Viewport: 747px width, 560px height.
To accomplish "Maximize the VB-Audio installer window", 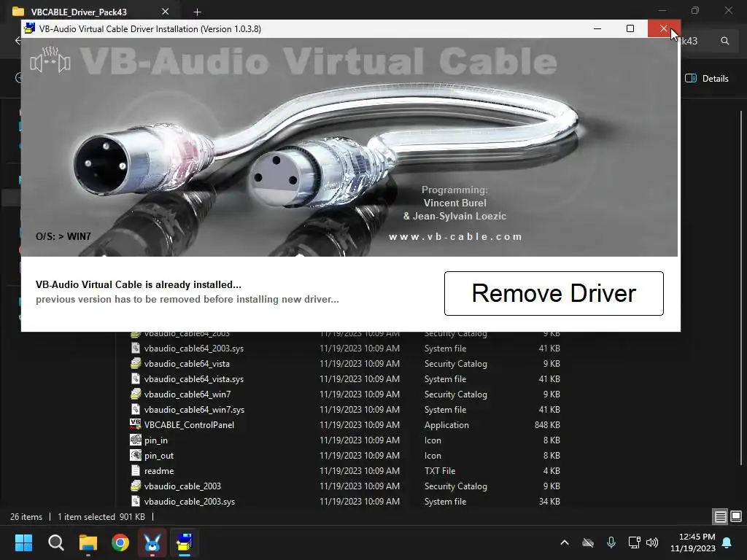I will pos(630,28).
